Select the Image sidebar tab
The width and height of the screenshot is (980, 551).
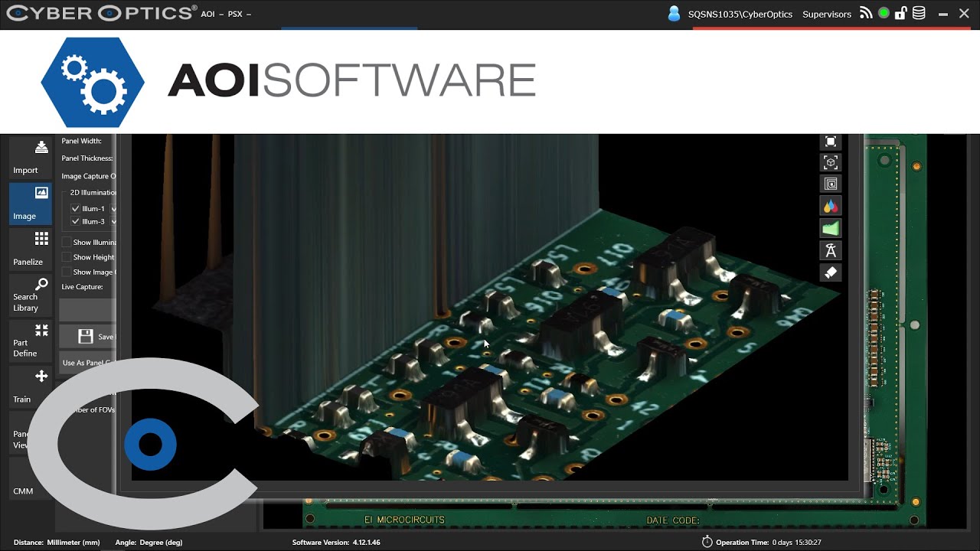coord(30,203)
